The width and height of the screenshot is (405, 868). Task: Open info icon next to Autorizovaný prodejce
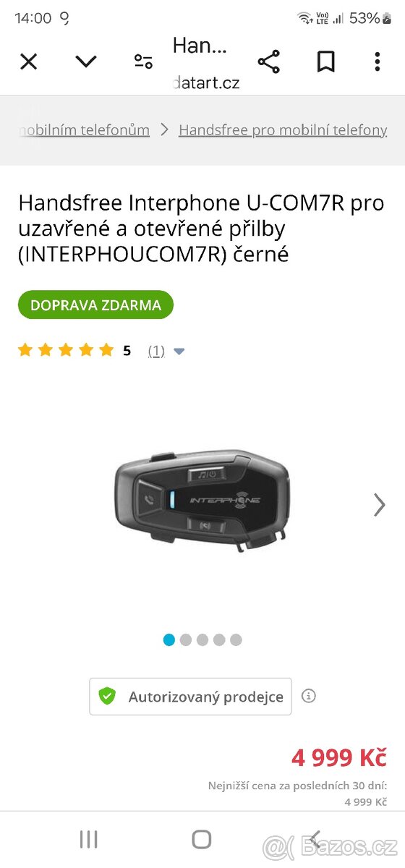[x=309, y=697]
